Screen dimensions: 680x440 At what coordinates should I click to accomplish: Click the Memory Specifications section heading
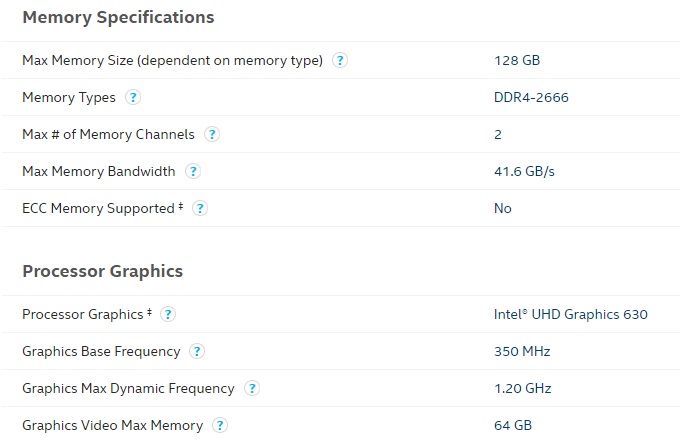[118, 17]
